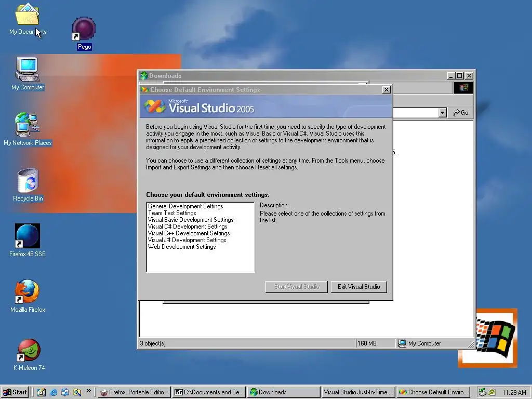The width and height of the screenshot is (532, 399).
Task: Switch to Downloads taskbar button
Action: [x=283, y=392]
